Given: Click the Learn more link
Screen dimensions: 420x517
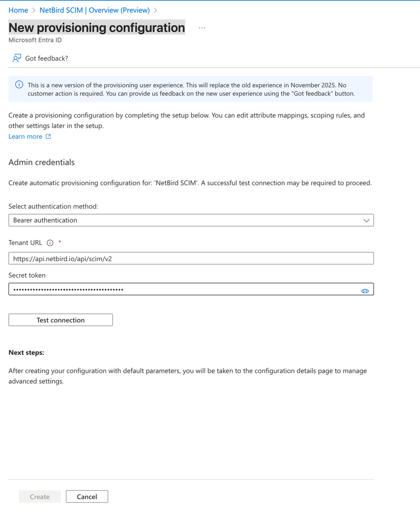Looking at the screenshot, I should 25,136.
